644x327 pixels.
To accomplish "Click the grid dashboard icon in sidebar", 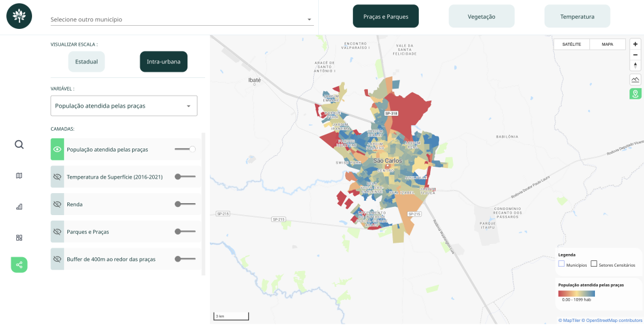I will tap(19, 238).
